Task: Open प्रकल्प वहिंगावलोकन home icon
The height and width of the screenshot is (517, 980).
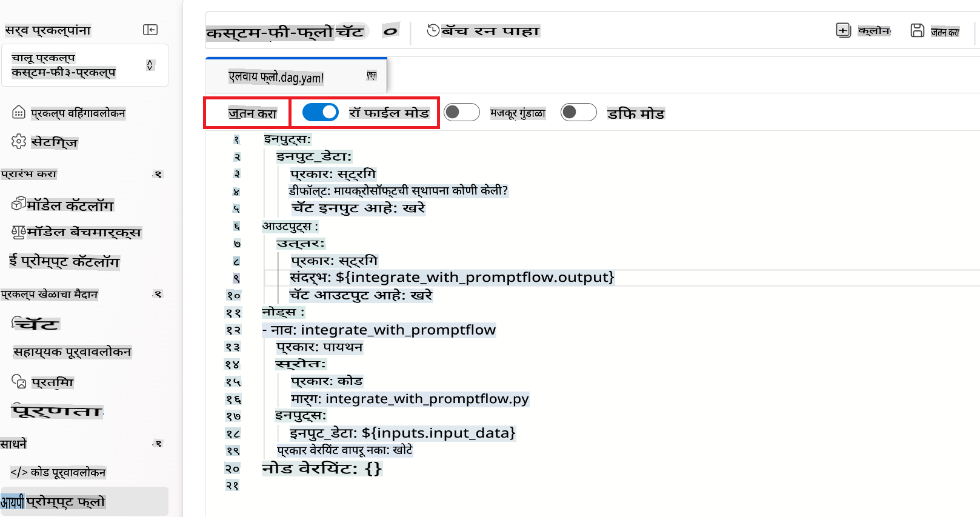Action: pos(19,112)
